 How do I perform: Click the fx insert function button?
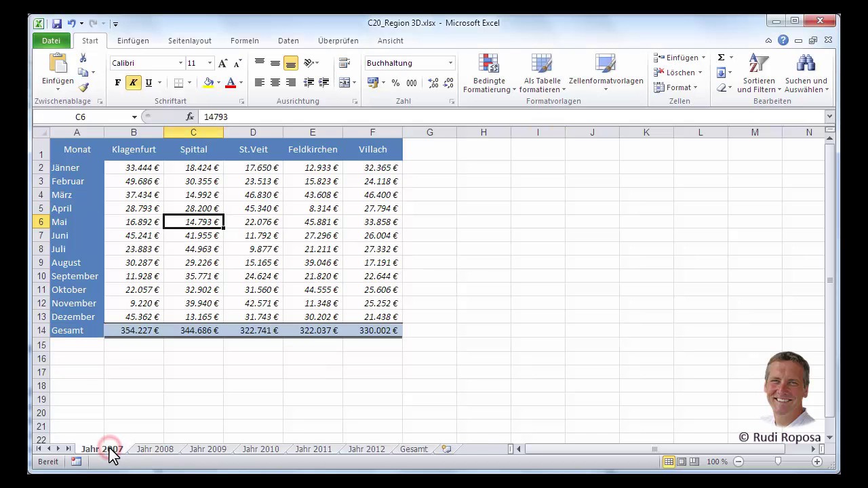190,117
